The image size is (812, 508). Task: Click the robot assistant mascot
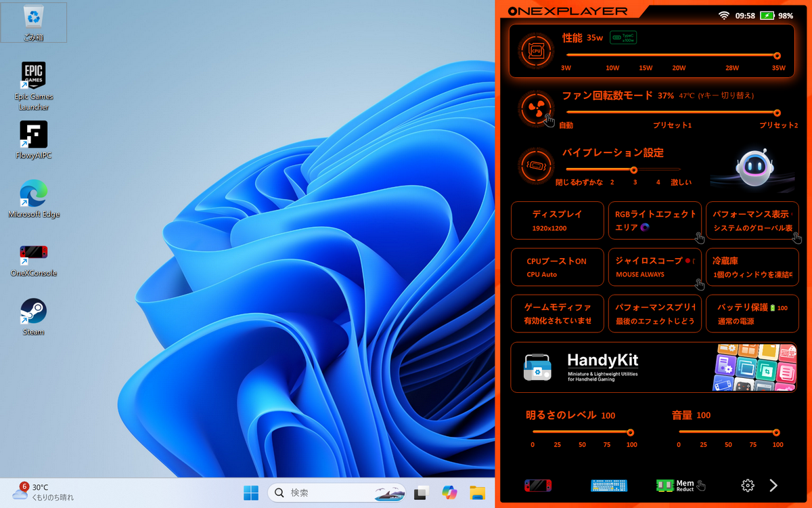click(754, 167)
